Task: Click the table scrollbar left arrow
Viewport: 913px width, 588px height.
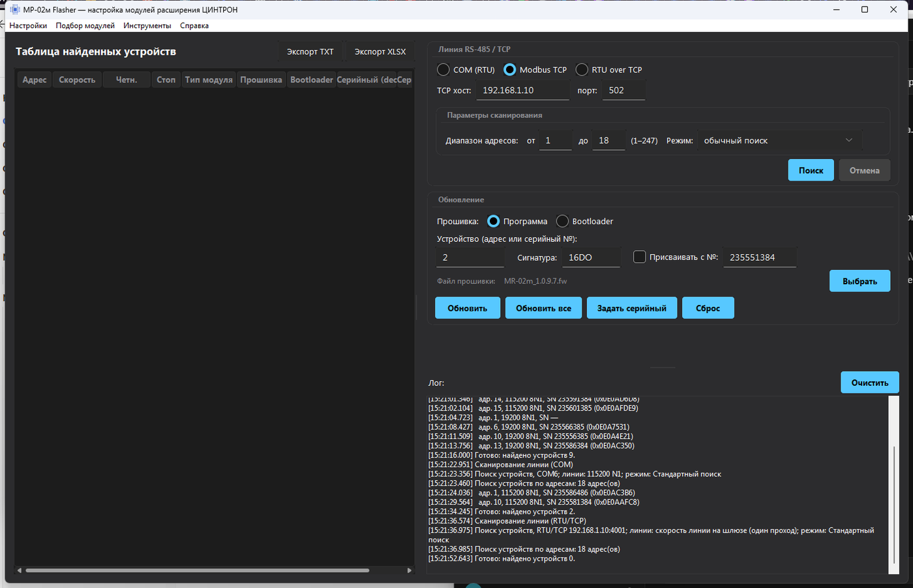Action: pos(20,570)
